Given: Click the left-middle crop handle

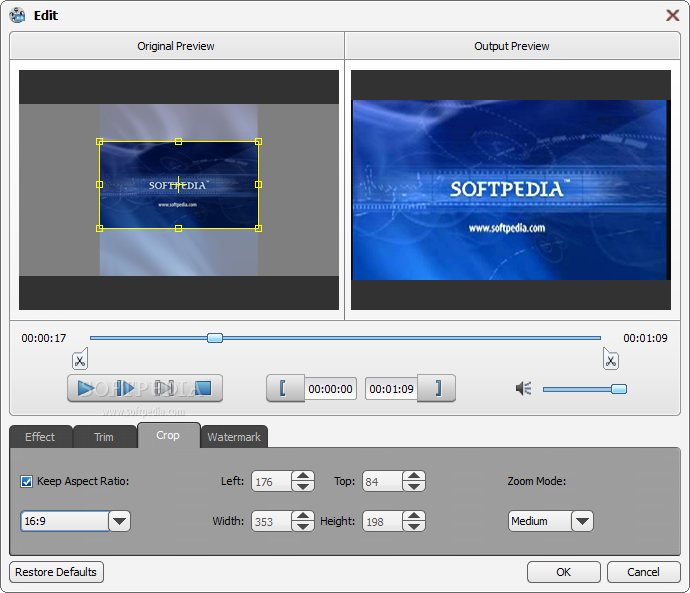Looking at the screenshot, I should [99, 185].
